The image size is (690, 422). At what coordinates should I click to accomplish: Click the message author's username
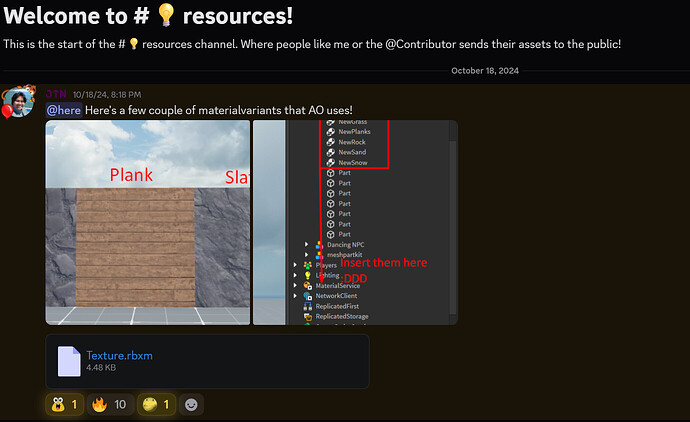point(56,94)
